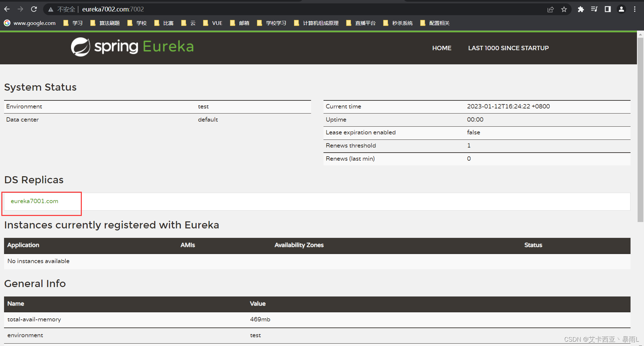Click the page vertical scrollbar thumb
644x346 pixels.
point(640,130)
